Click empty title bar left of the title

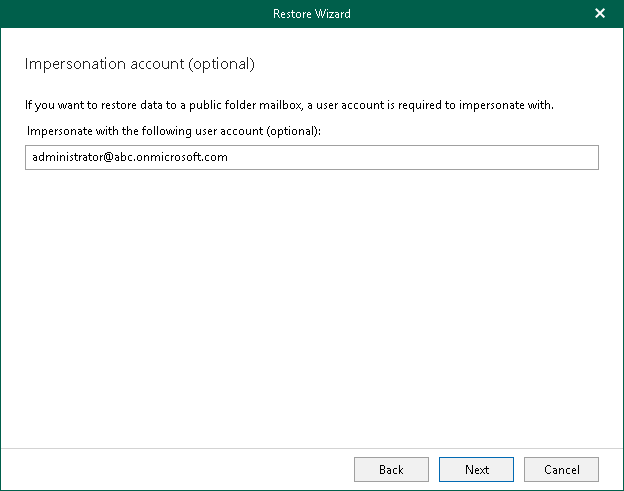pos(120,14)
